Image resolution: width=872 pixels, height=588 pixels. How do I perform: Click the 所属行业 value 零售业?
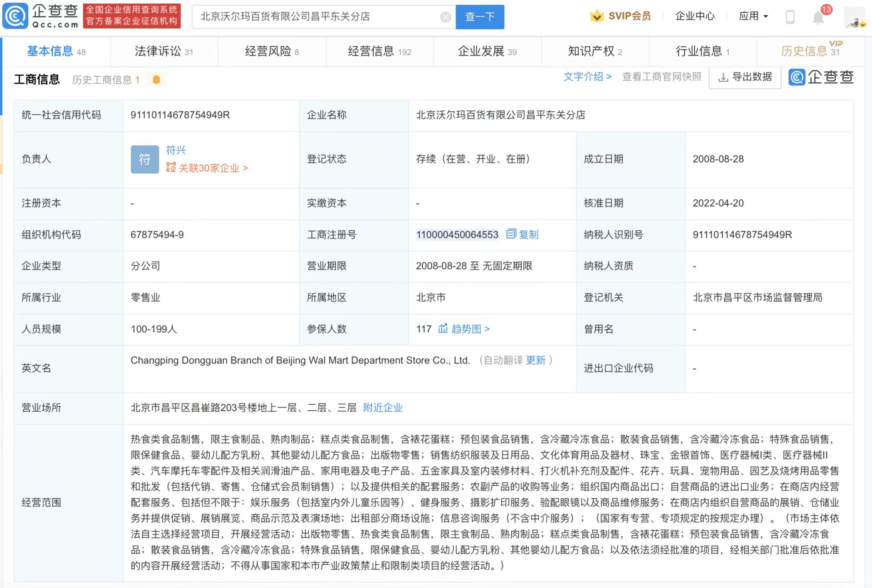pos(146,298)
